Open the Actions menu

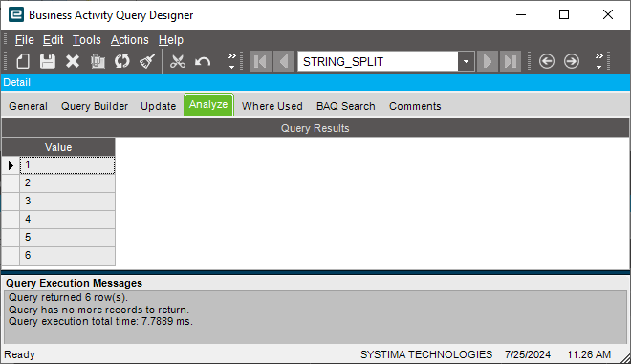130,40
